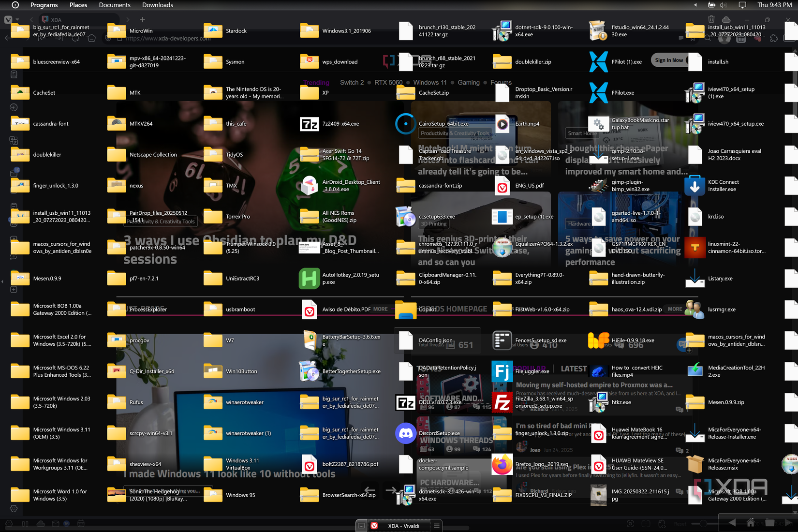
Task: Adjust the page zoom slider near Reset
Action: [x=703, y=523]
